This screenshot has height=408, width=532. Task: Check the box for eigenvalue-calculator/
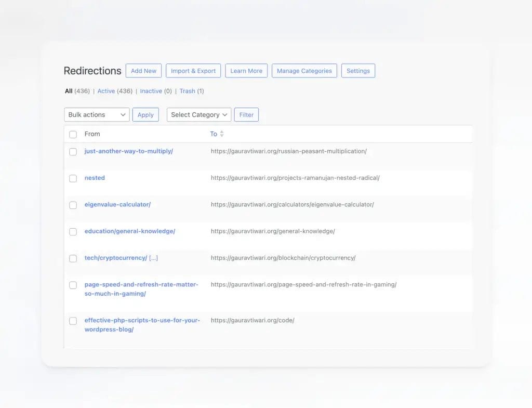pos(73,205)
